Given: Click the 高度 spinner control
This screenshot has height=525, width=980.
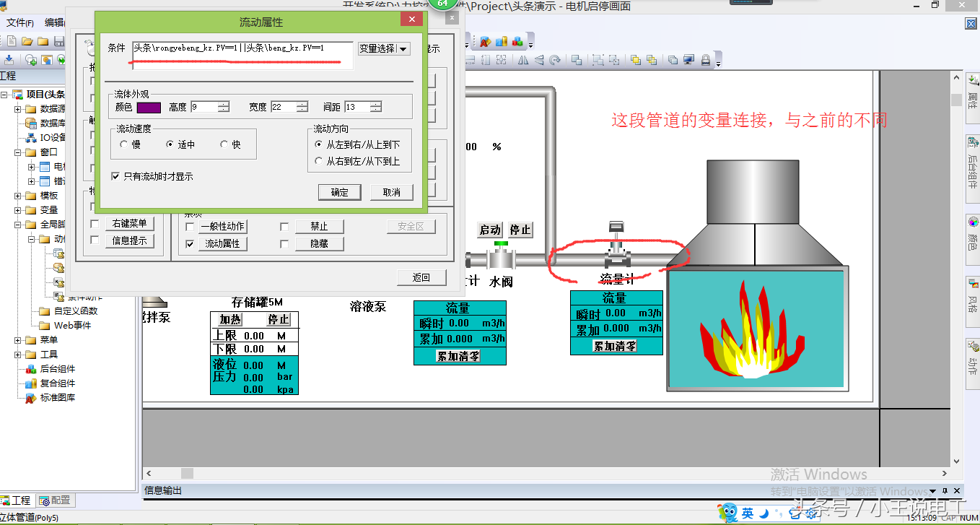Looking at the screenshot, I should (224, 107).
